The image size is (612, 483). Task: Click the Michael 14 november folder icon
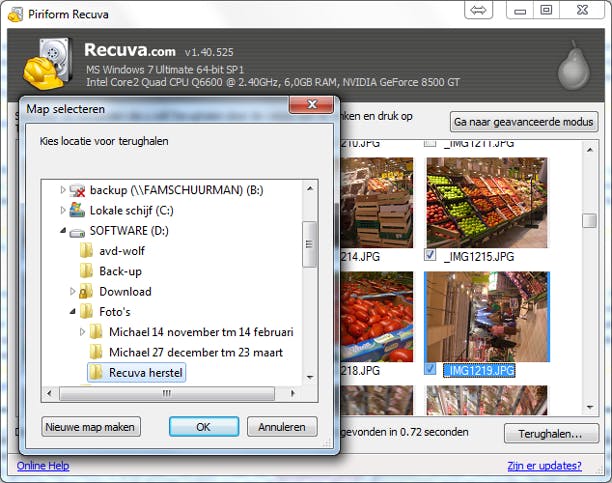tap(96, 332)
